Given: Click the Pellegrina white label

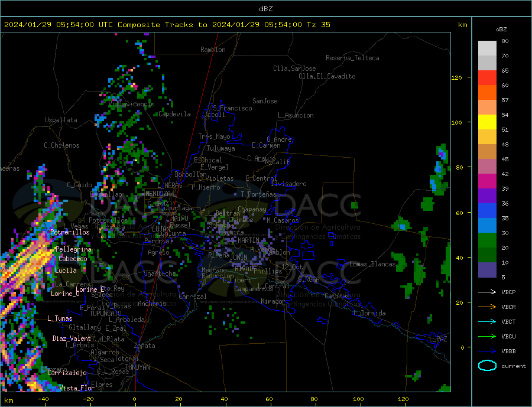Looking at the screenshot, I should 73,249.
